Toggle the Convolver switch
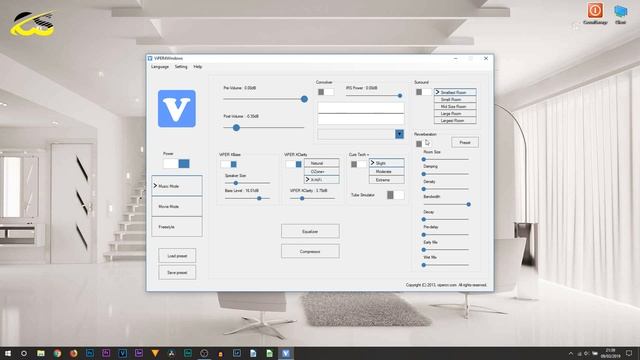 click(x=325, y=92)
